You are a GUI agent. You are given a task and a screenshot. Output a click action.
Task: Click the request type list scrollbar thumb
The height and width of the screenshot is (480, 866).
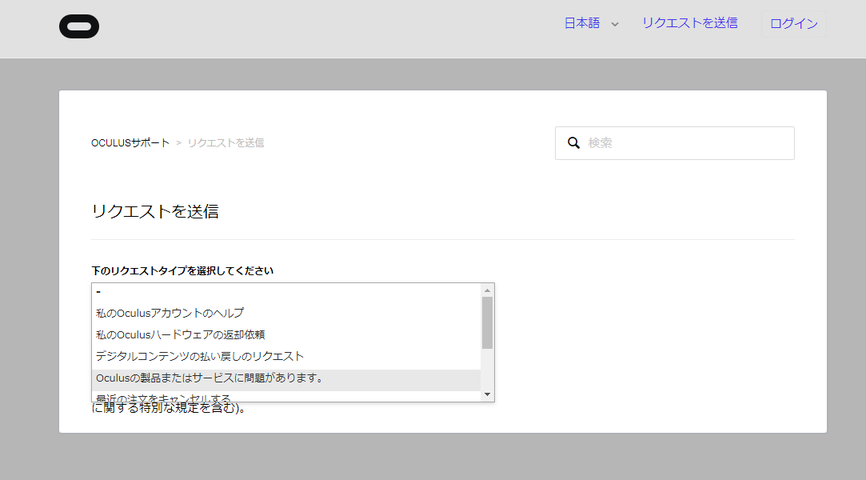click(487, 323)
